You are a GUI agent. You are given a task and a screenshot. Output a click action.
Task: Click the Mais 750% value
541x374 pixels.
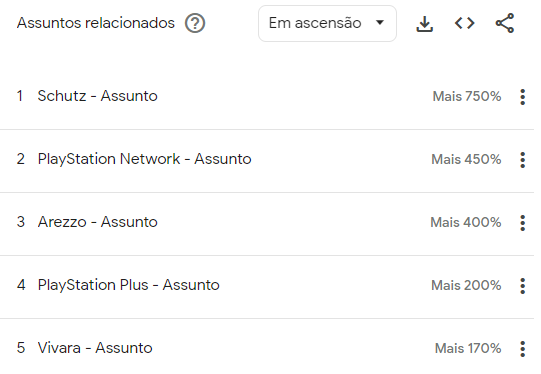point(467,96)
